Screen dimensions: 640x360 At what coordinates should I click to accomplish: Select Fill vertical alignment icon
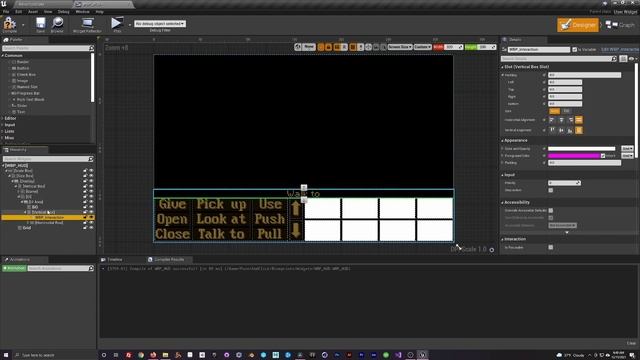[x=579, y=130]
